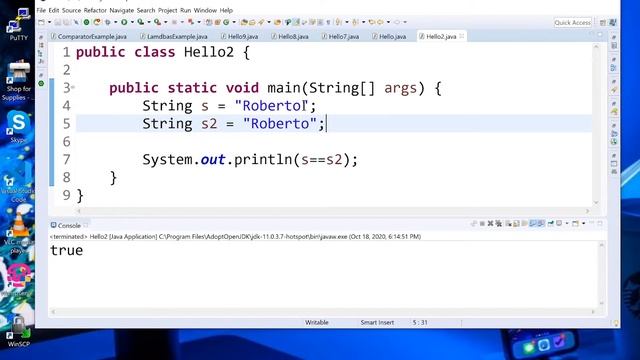Switch to ComparatorExample.java tab
The height and width of the screenshot is (360, 640).
point(89,36)
